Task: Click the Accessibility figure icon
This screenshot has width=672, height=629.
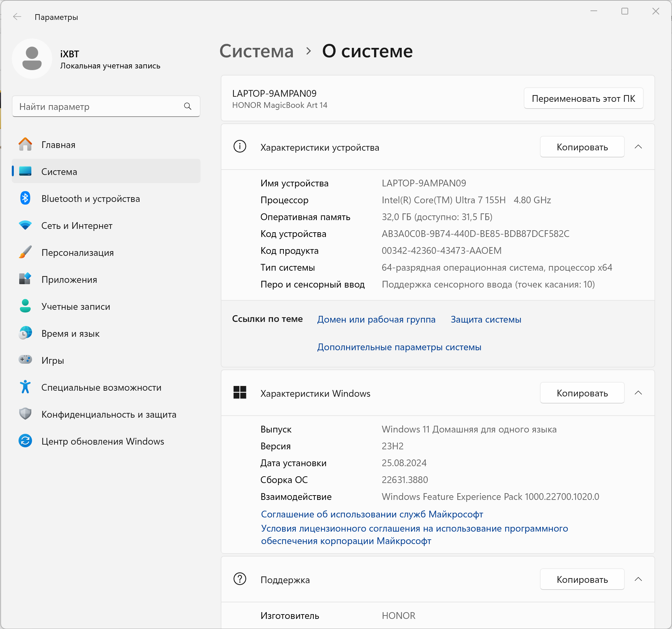Action: pyautogui.click(x=25, y=387)
